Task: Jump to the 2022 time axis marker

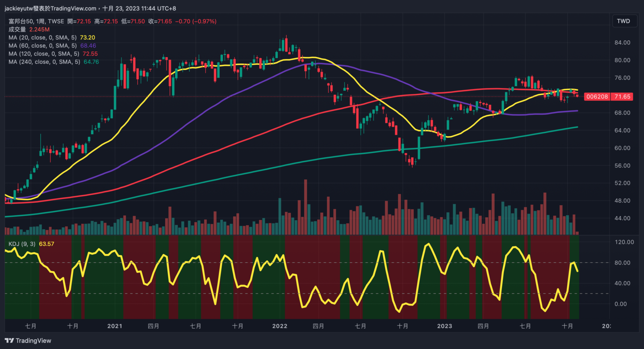Action: [x=280, y=326]
